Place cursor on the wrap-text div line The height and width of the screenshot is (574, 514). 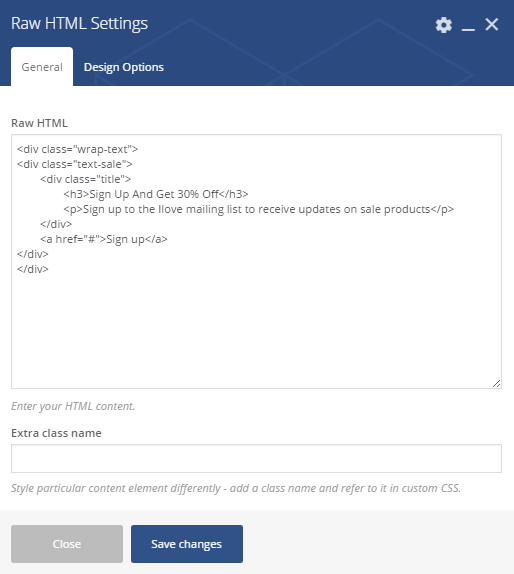78,149
